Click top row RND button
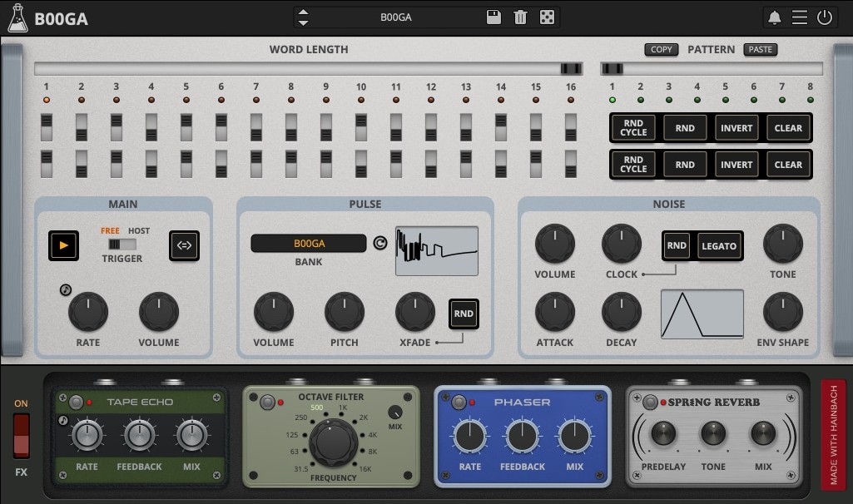This screenshot has height=504, width=853. click(685, 128)
